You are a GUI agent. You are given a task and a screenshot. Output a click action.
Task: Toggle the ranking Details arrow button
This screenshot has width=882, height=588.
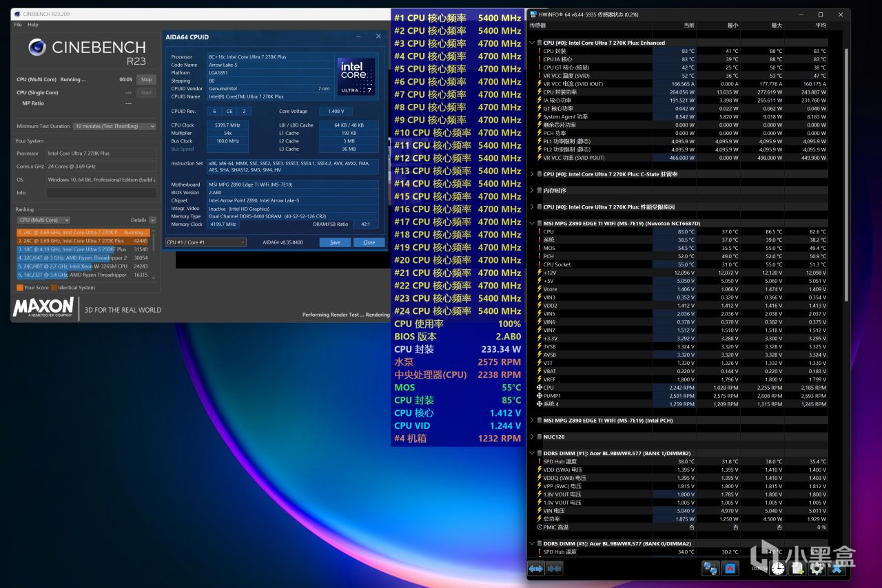153,220
